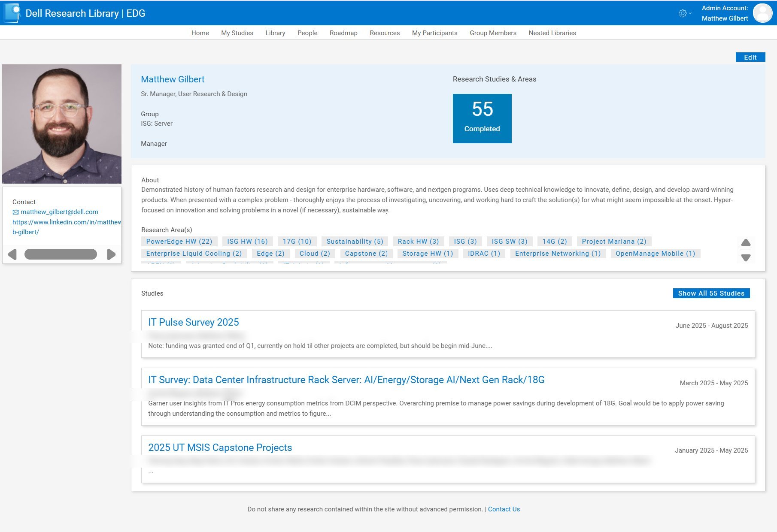
Task: Select the ISG SW (3) tag
Action: pyautogui.click(x=510, y=242)
